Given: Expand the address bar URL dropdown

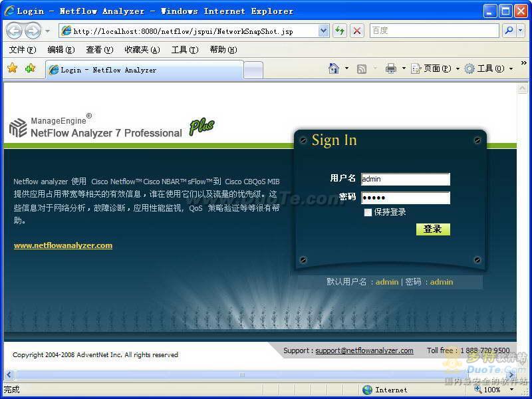Looking at the screenshot, I should point(323,31).
